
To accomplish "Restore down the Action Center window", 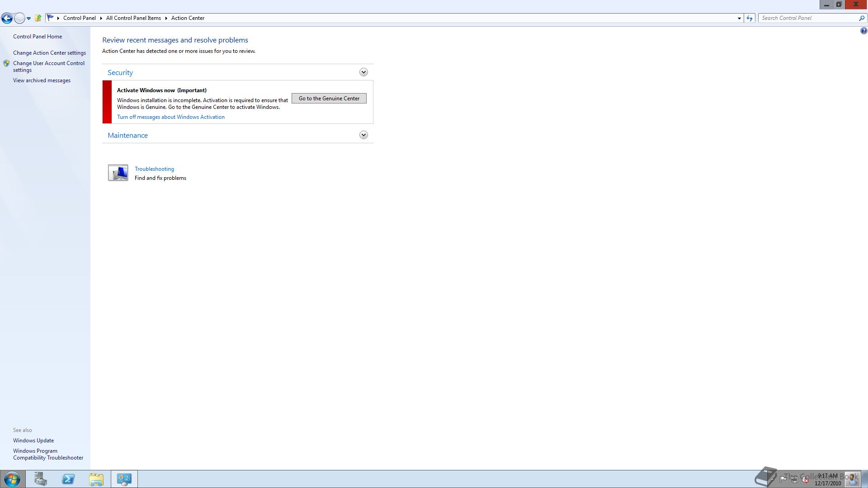I will (839, 5).
